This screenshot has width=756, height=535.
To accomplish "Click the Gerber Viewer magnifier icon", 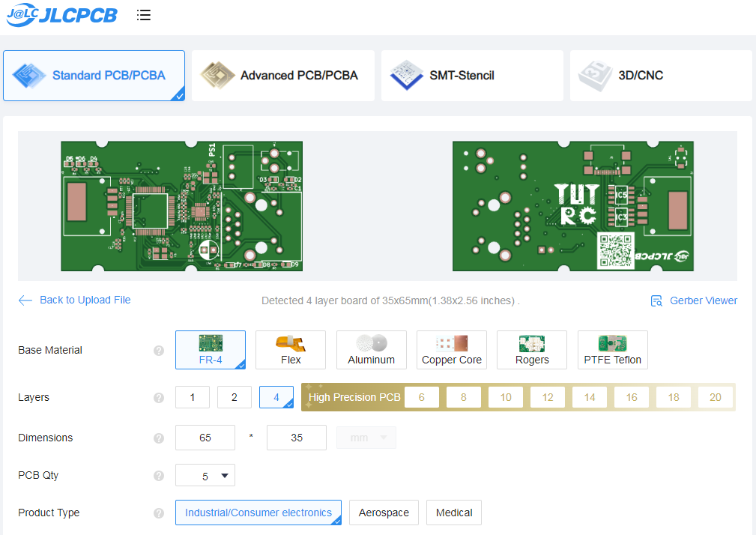I will [656, 300].
